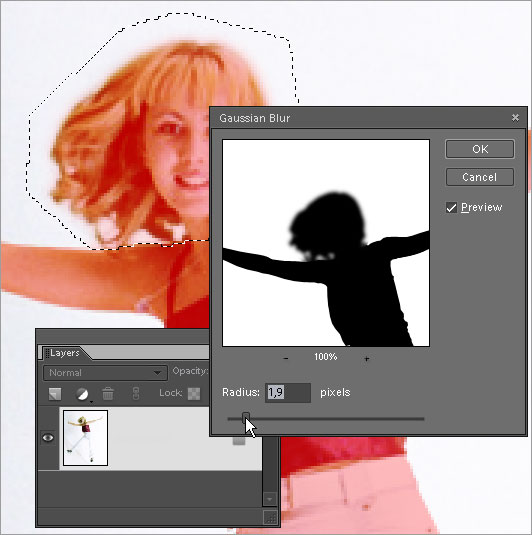Click the link layers icon

[x=135, y=393]
